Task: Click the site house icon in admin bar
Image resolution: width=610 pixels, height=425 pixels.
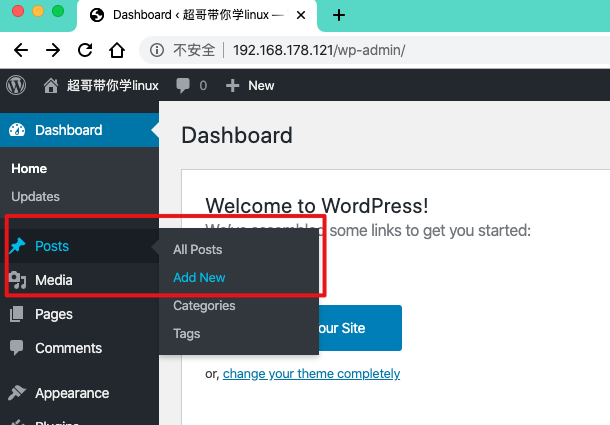Action: [51, 86]
